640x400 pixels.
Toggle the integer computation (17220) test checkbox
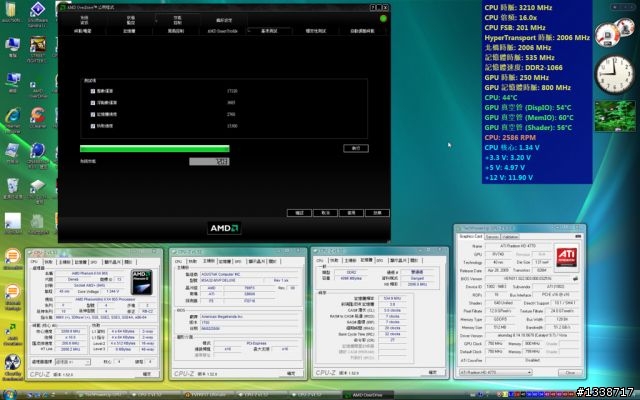(x=93, y=91)
